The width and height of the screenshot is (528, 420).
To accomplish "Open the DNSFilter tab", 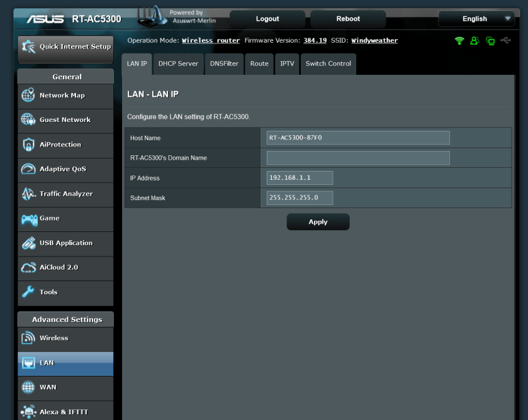I will point(224,64).
